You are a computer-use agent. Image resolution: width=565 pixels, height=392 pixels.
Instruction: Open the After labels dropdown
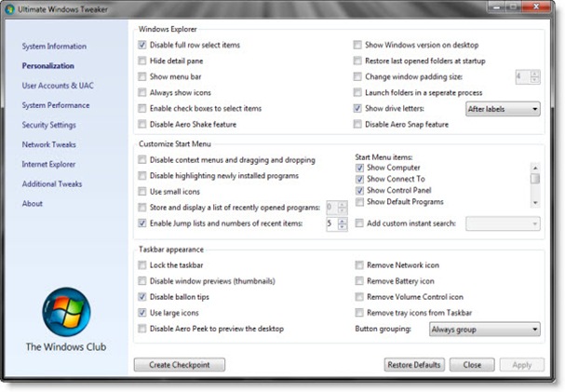503,109
